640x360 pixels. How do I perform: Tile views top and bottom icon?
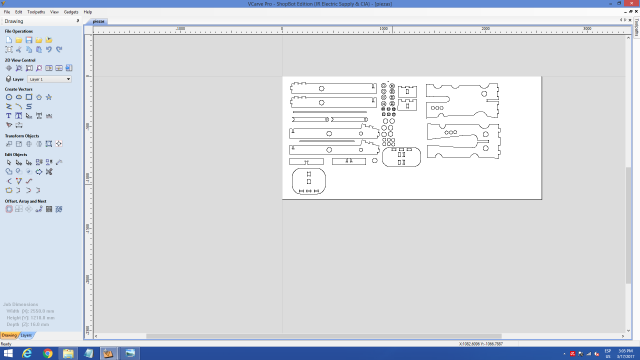tap(59, 68)
